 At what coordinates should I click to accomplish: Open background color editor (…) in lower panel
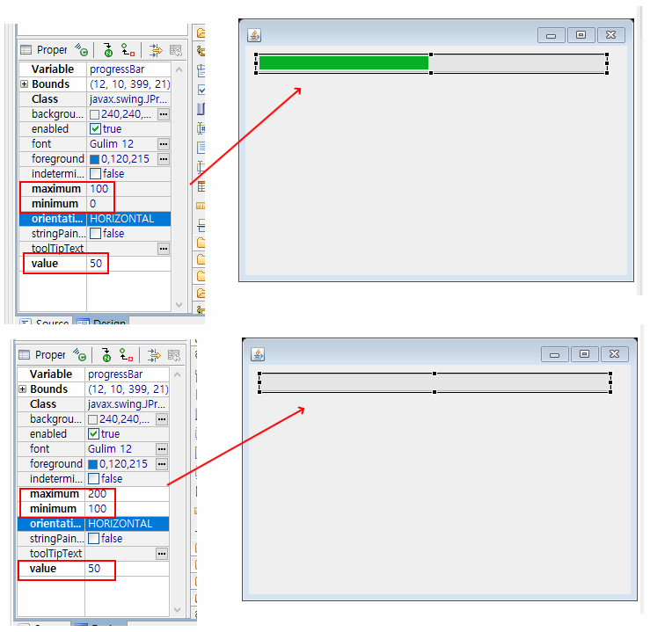tap(162, 419)
